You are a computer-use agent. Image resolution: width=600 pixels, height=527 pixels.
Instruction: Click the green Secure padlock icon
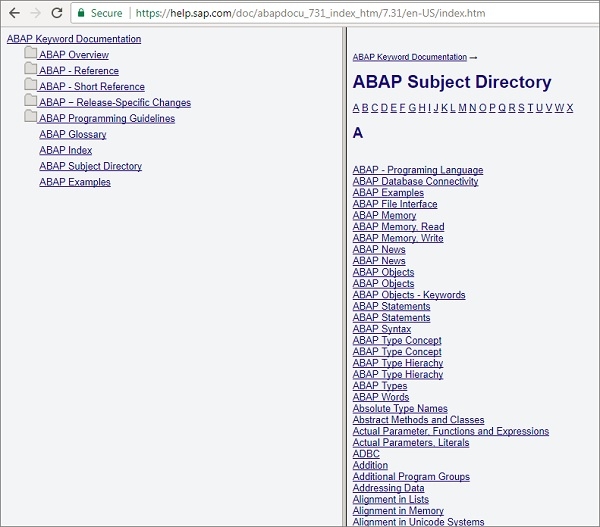81,13
